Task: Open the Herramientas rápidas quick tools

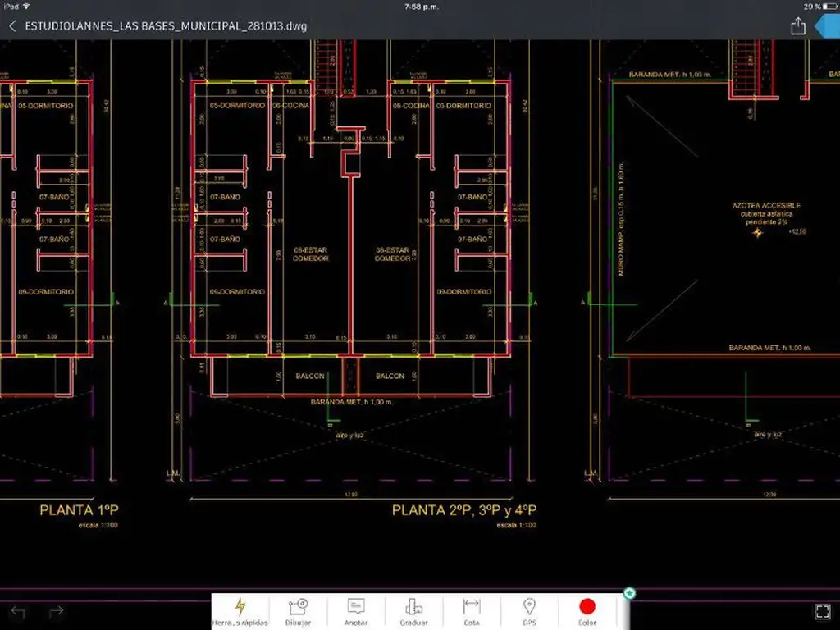Action: click(240, 611)
